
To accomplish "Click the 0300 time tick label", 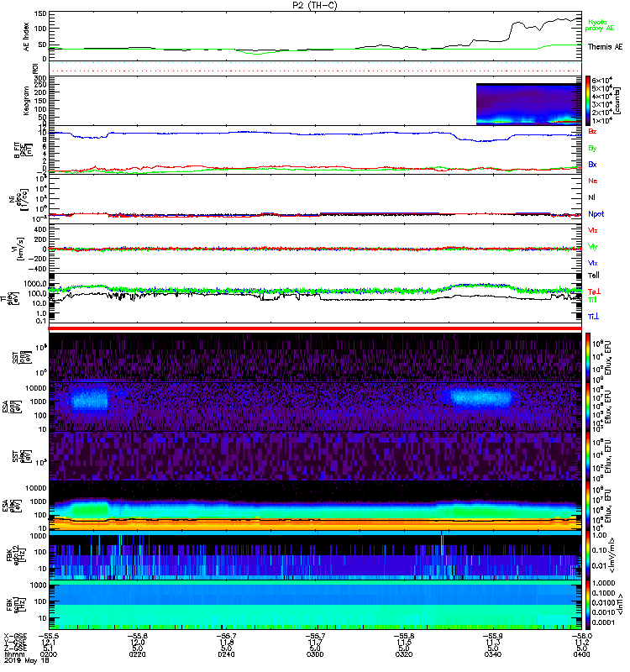I will point(315,654).
